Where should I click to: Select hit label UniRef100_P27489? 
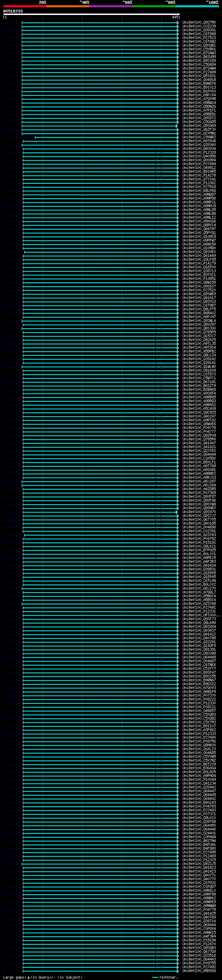[x=199, y=72]
